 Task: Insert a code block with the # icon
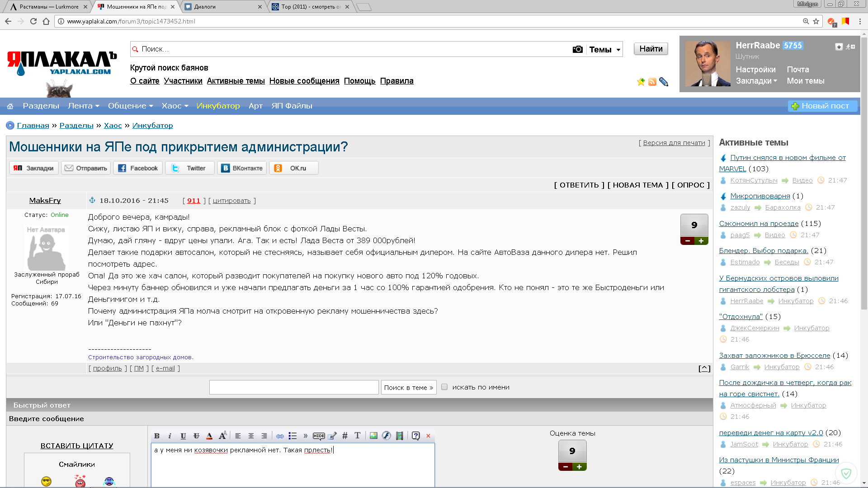pyautogui.click(x=345, y=436)
